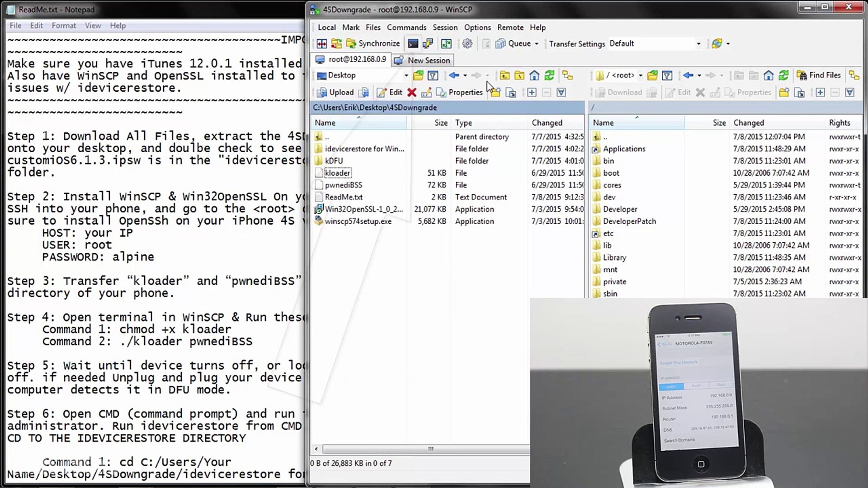Select the pwnediBSS file in local list
Viewport: 868px width, 488px height.
[x=343, y=185]
